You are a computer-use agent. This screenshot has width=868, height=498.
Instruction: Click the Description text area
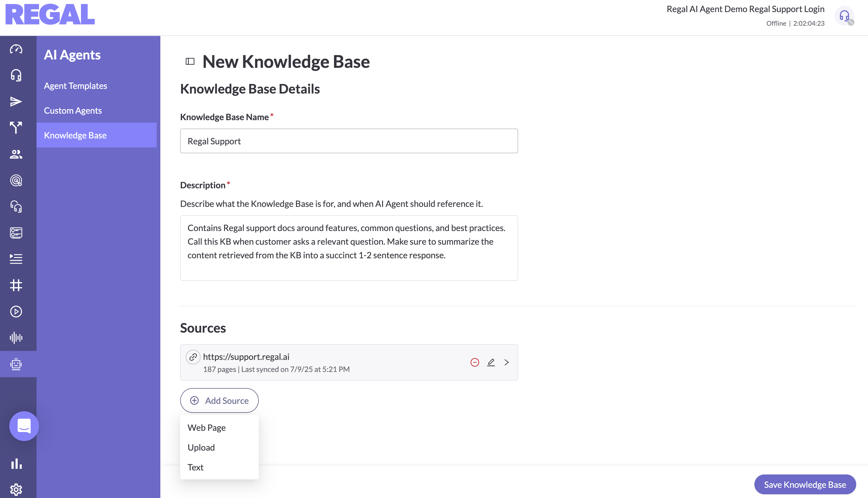pos(349,248)
